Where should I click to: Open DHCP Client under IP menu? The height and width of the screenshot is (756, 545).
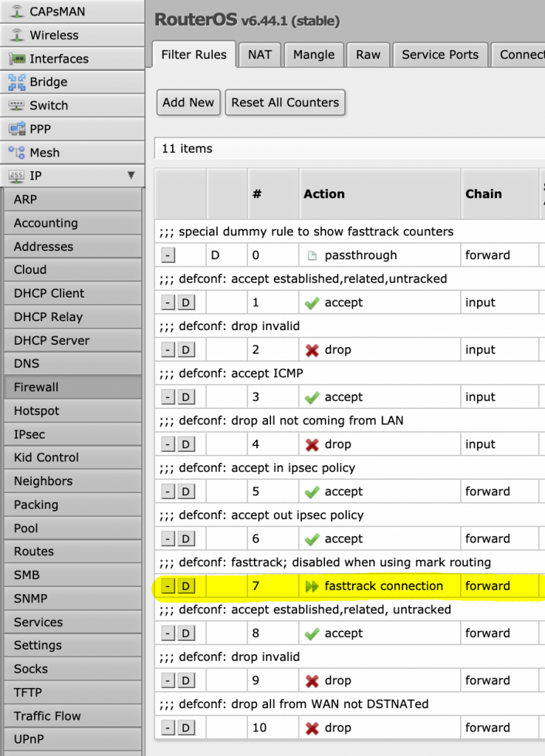coord(73,294)
